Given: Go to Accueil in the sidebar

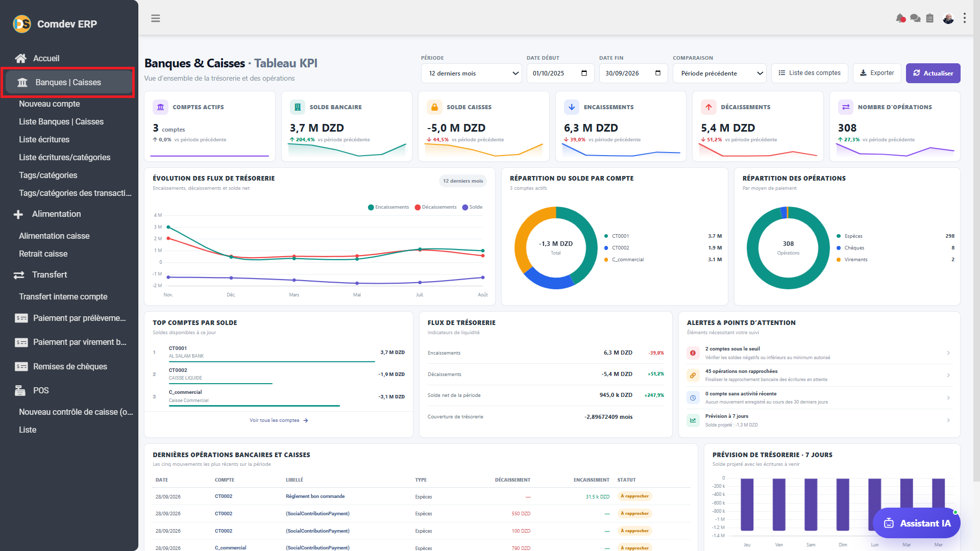Looking at the screenshot, I should pyautogui.click(x=46, y=58).
